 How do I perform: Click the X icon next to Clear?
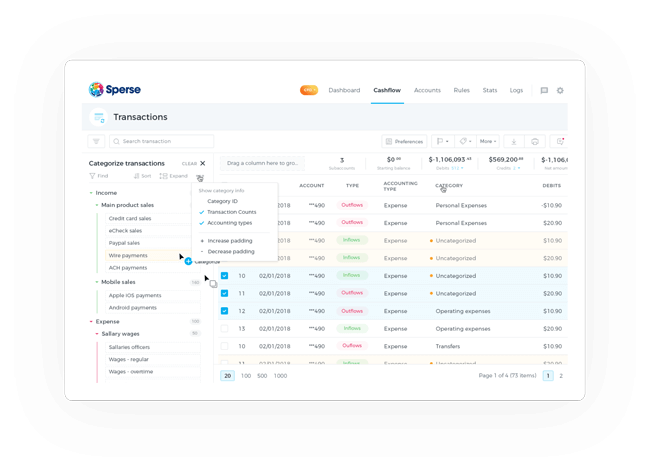(203, 163)
